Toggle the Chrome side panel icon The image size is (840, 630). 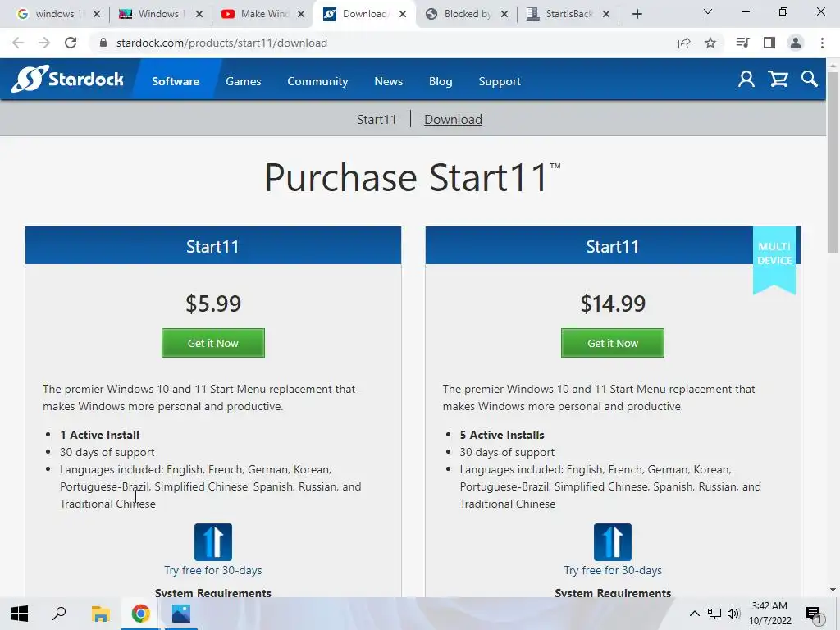[769, 43]
